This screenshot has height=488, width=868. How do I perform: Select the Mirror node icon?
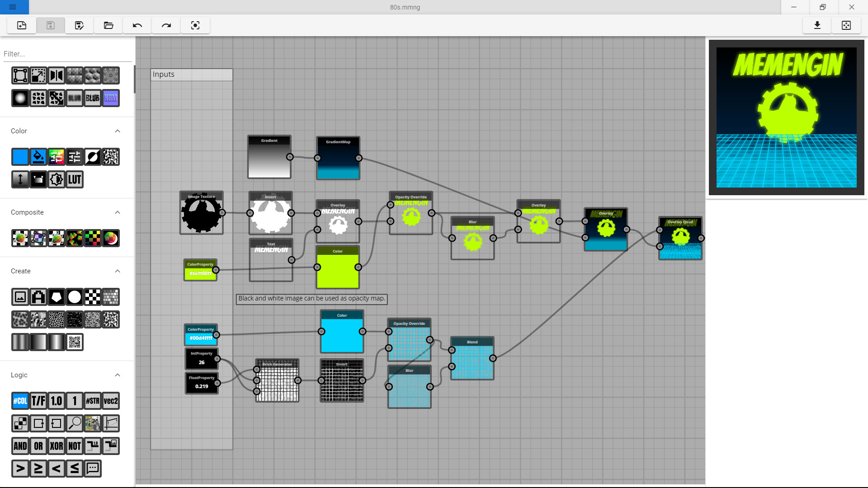[57, 75]
